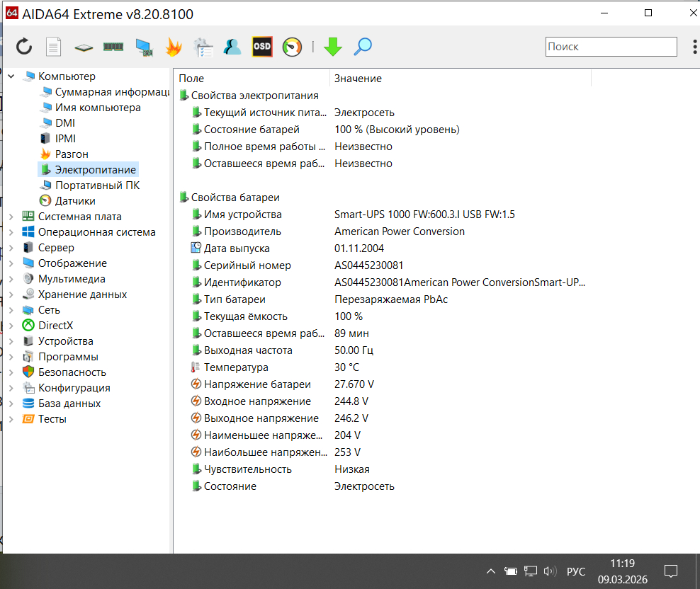Start the system stability test flame icon

tap(174, 47)
